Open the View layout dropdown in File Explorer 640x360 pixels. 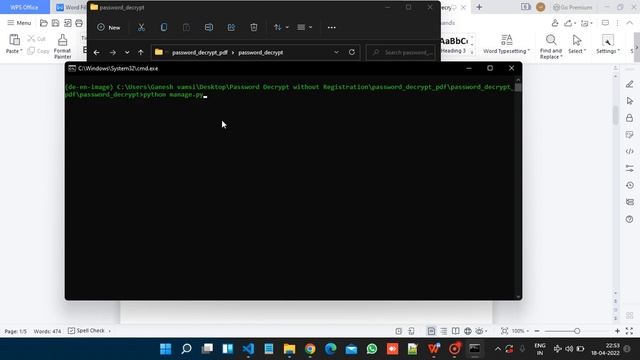[304, 27]
